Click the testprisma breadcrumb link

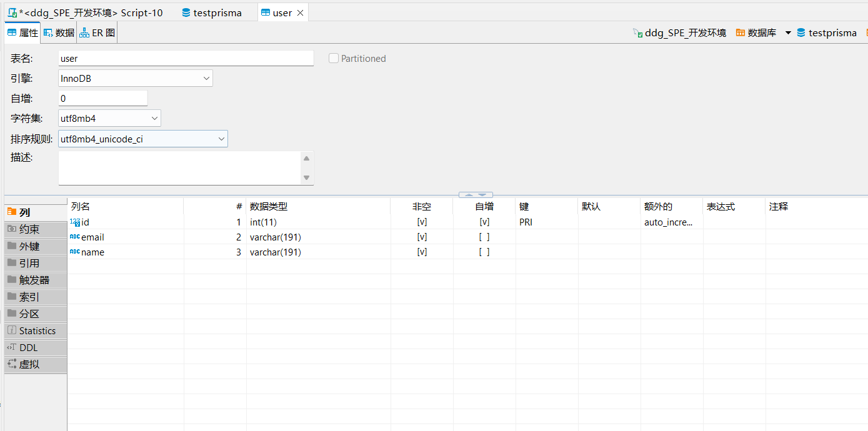coord(827,33)
